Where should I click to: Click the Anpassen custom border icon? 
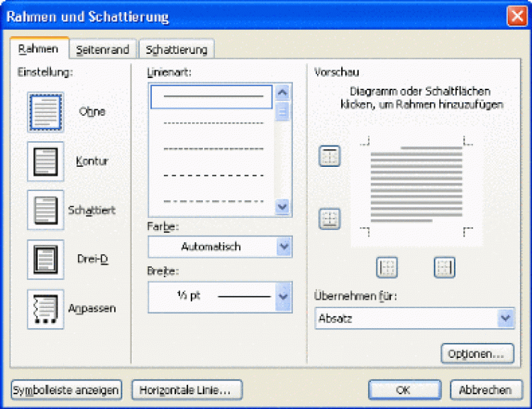(45, 309)
